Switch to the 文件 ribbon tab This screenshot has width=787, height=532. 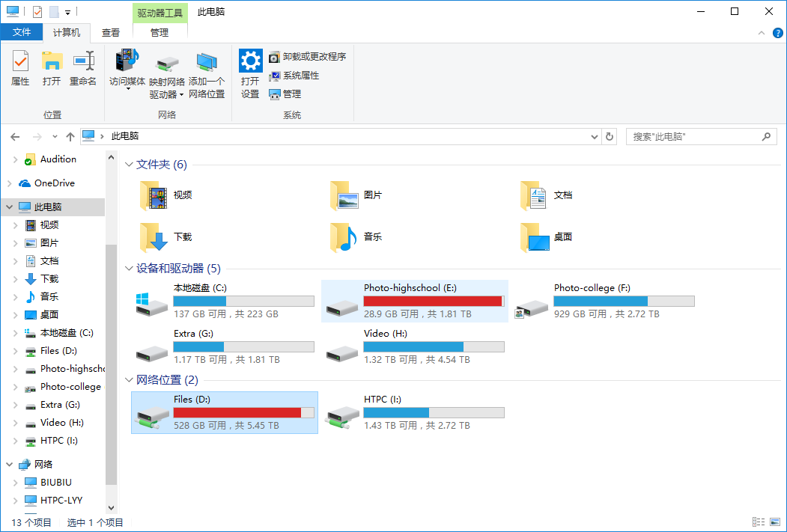pos(22,32)
